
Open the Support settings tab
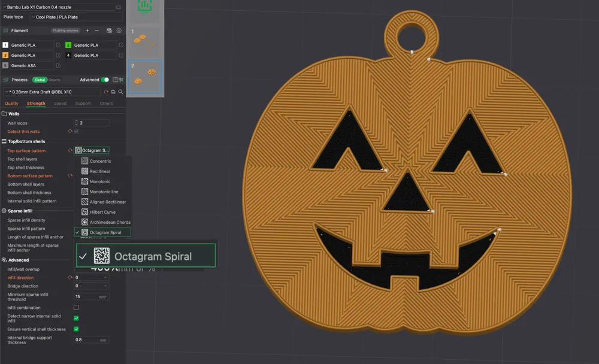click(83, 103)
